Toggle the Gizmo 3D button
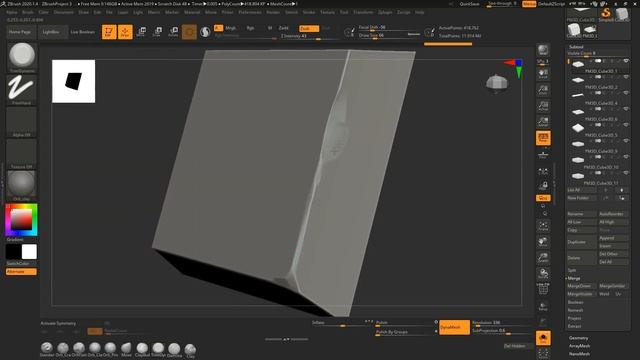 pos(189,32)
